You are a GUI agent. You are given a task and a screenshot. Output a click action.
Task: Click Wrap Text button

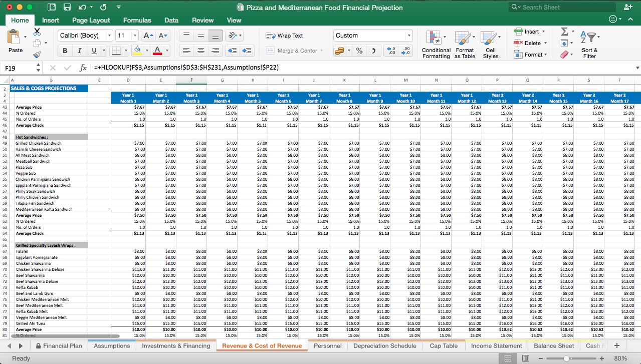click(284, 36)
